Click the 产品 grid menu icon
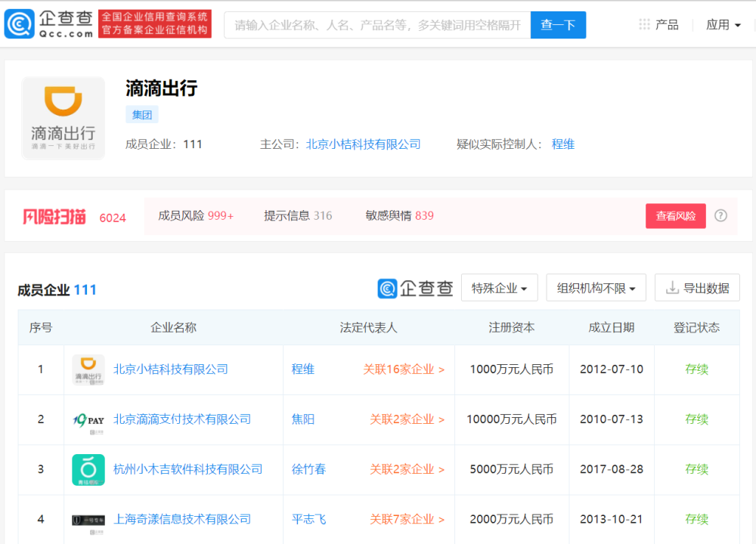 click(644, 24)
